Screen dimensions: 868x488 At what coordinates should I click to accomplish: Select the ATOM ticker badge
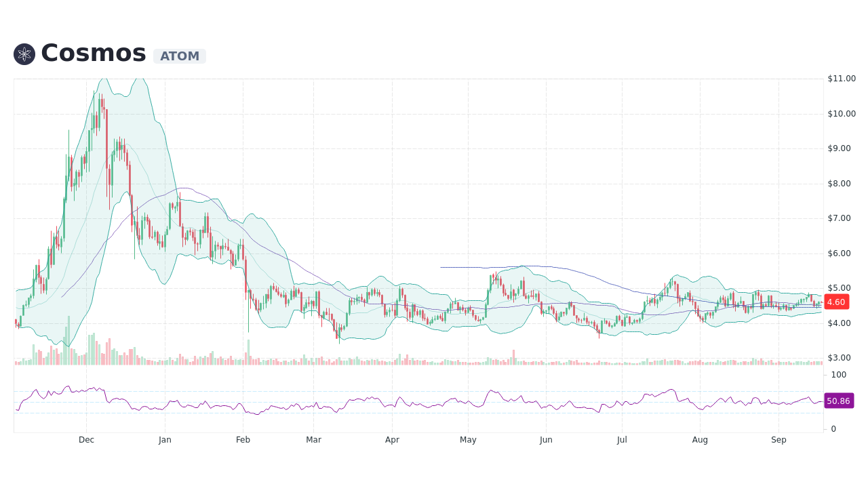click(179, 56)
